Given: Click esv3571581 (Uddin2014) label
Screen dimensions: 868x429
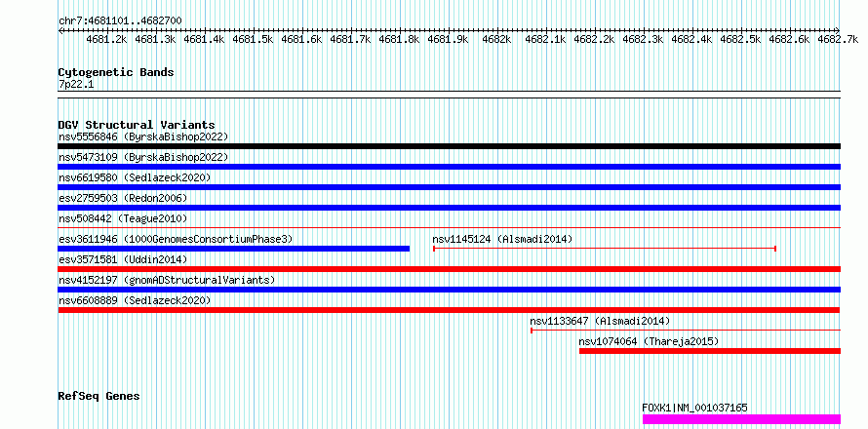Looking at the screenshot, I should click(x=123, y=259).
